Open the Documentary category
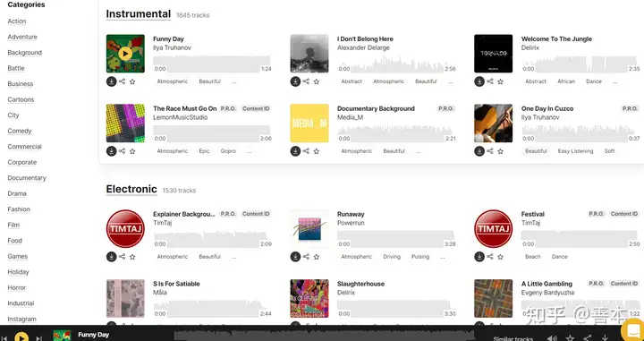Screen dimensions: 644x341 pyautogui.click(x=27, y=178)
